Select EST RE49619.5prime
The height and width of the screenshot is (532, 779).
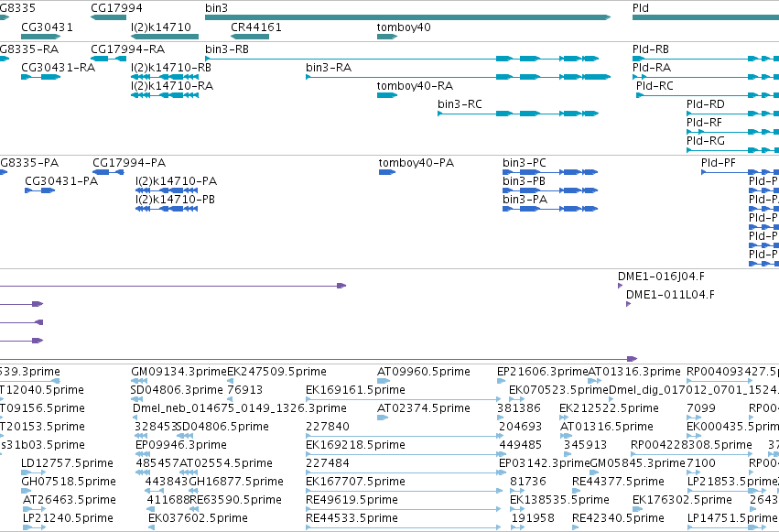404,509
